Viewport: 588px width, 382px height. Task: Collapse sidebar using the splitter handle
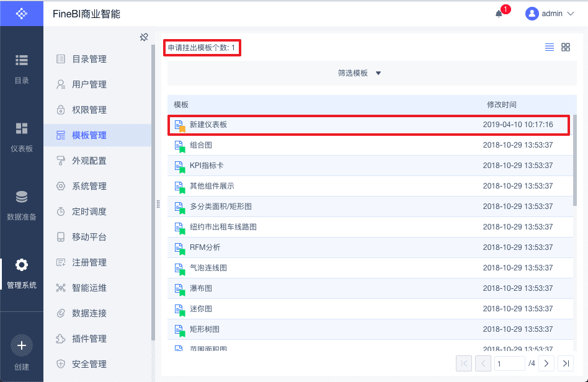[x=158, y=204]
